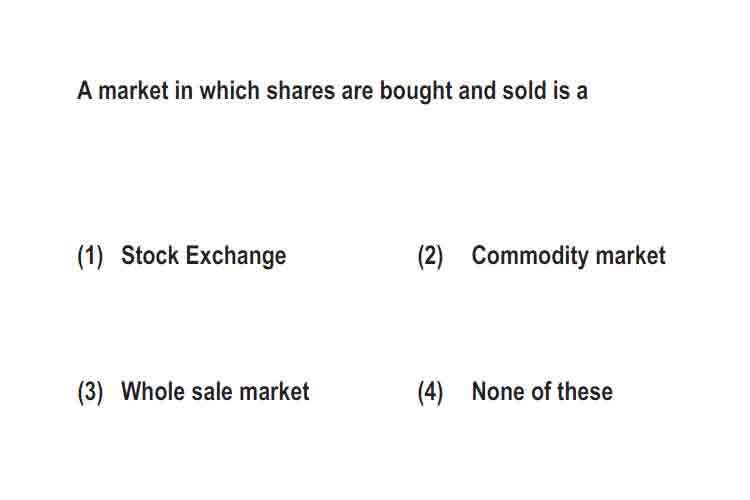Click the word "which" in the question

[230, 90]
